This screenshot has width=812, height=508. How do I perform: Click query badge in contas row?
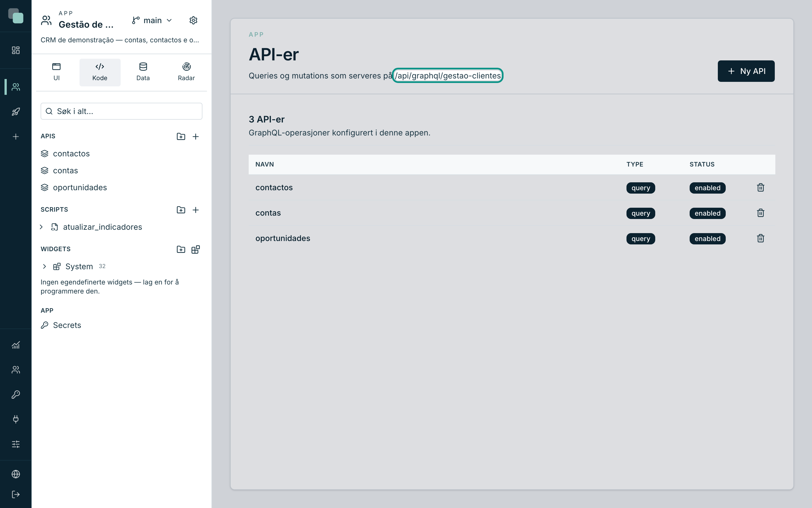(x=641, y=213)
